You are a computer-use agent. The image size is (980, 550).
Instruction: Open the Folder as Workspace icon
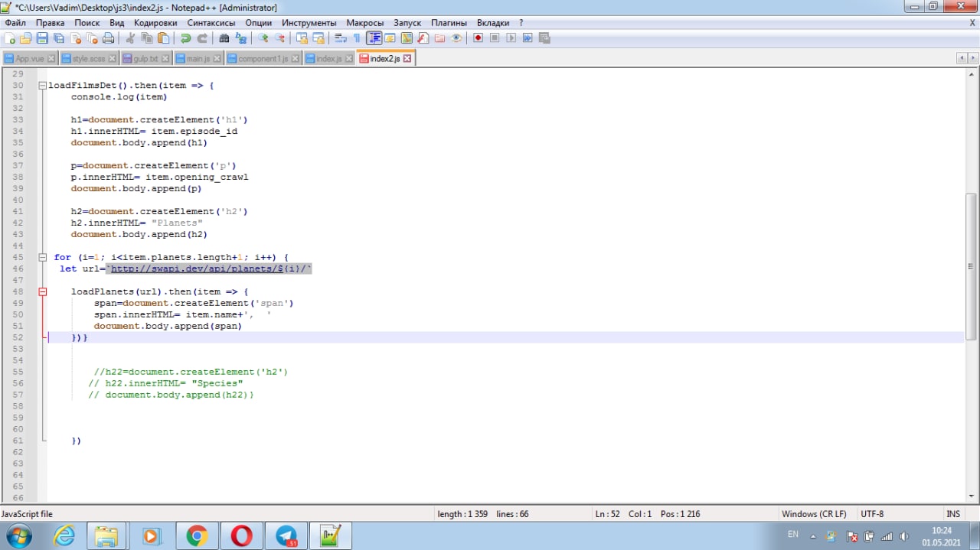tap(439, 37)
